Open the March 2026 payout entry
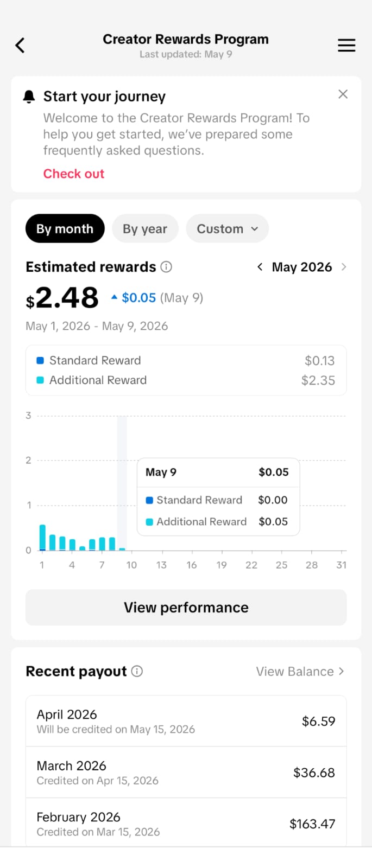The height and width of the screenshot is (868, 372). [x=186, y=773]
